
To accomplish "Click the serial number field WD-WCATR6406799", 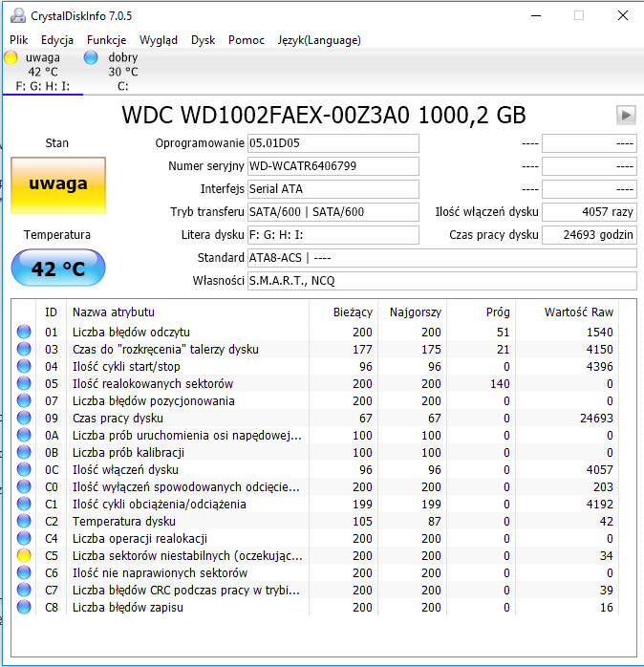I will tap(333, 166).
